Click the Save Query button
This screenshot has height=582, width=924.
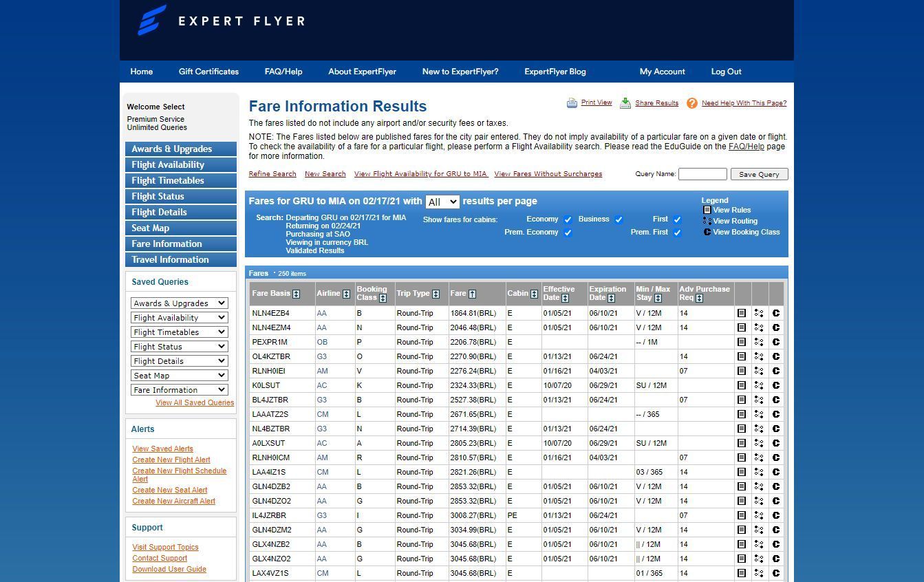(x=759, y=174)
